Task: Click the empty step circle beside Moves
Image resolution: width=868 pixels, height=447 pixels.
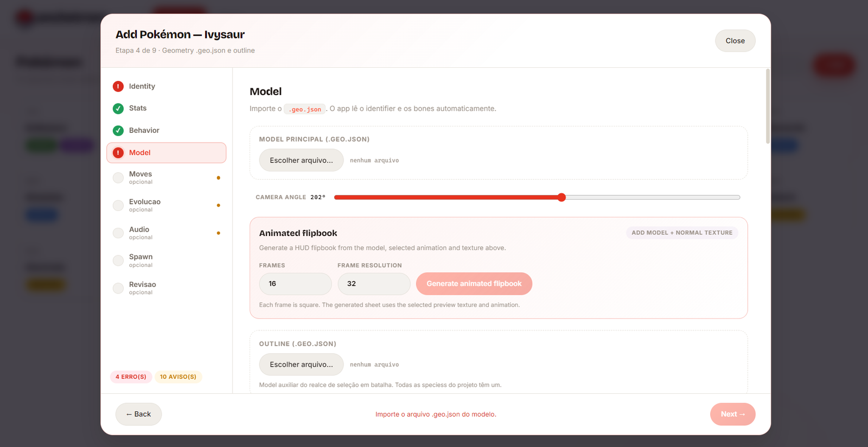Action: [x=118, y=178]
